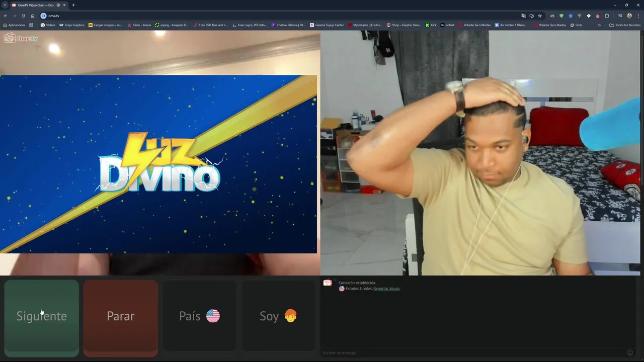Click the Parar button

(x=120, y=318)
